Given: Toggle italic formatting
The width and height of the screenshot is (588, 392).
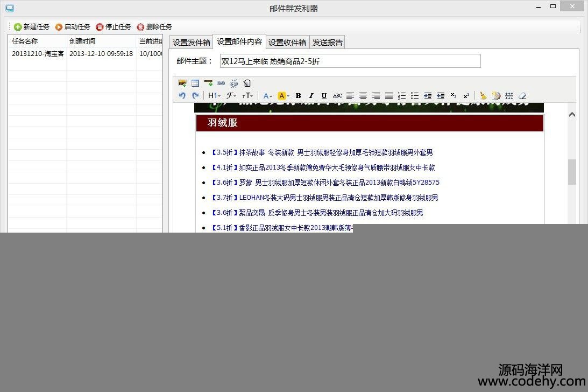Looking at the screenshot, I should click(311, 96).
